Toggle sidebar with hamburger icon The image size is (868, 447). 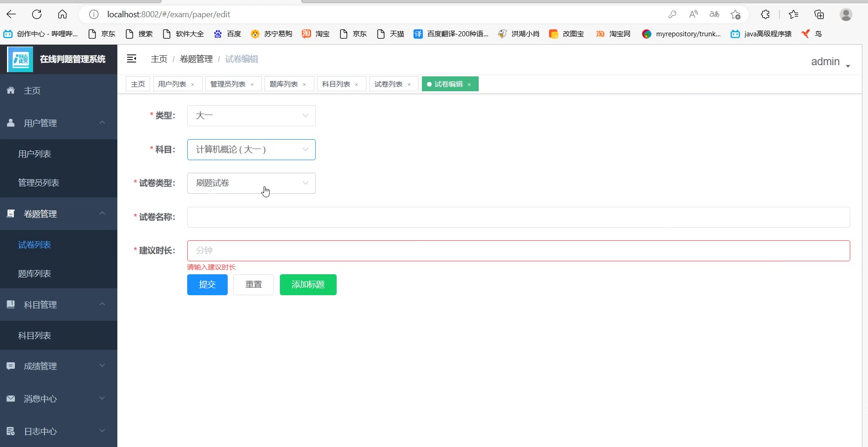pyautogui.click(x=132, y=59)
